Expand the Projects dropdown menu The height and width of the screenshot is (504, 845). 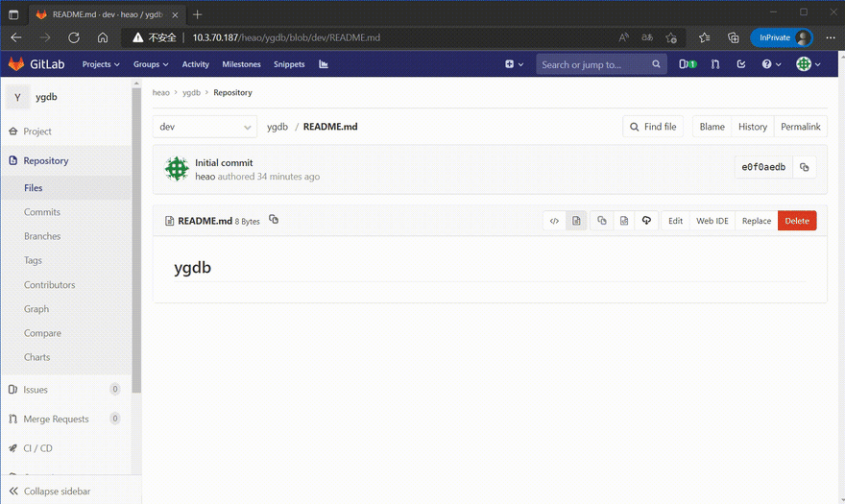(101, 64)
